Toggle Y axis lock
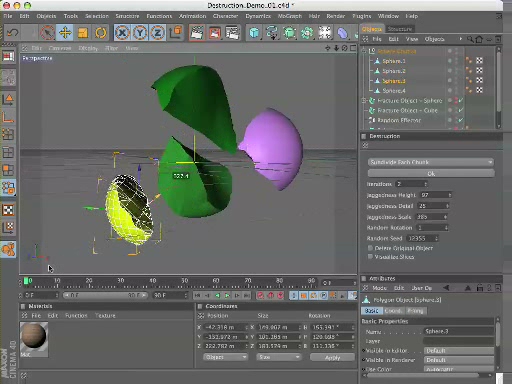 (x=140, y=33)
